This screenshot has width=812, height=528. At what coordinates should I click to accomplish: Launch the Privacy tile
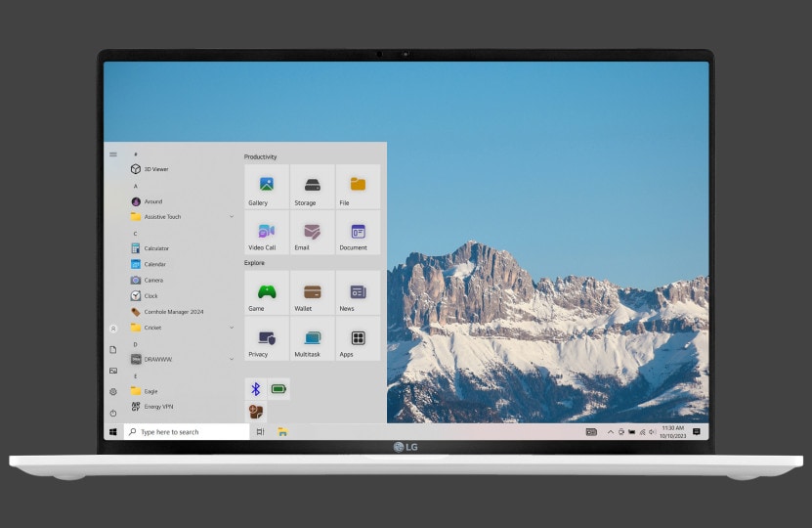tap(266, 339)
